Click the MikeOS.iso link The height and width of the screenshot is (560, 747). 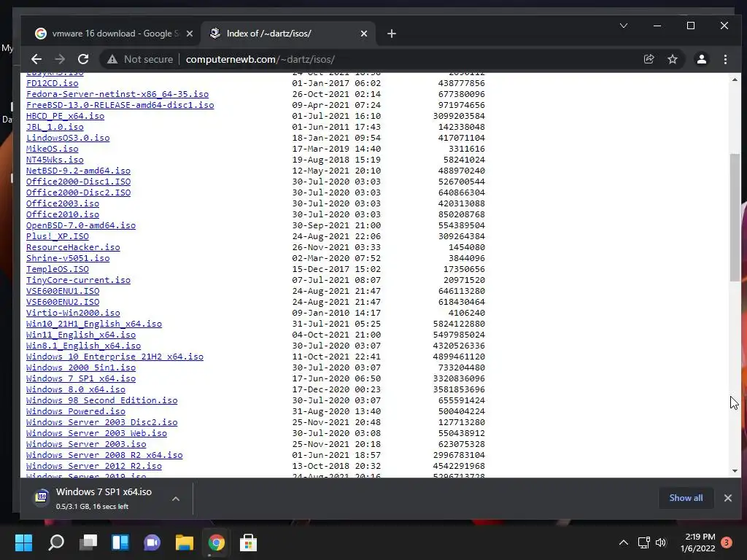click(x=53, y=149)
